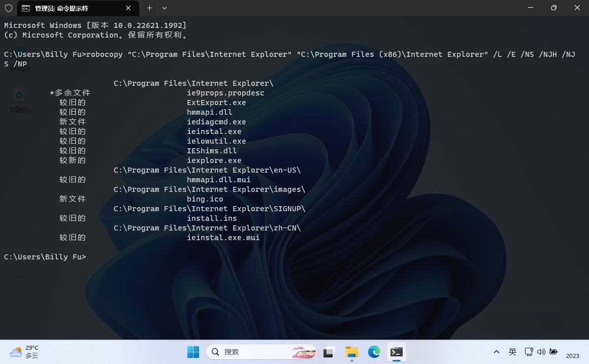Open File Explorer from the taskbar

352,352
